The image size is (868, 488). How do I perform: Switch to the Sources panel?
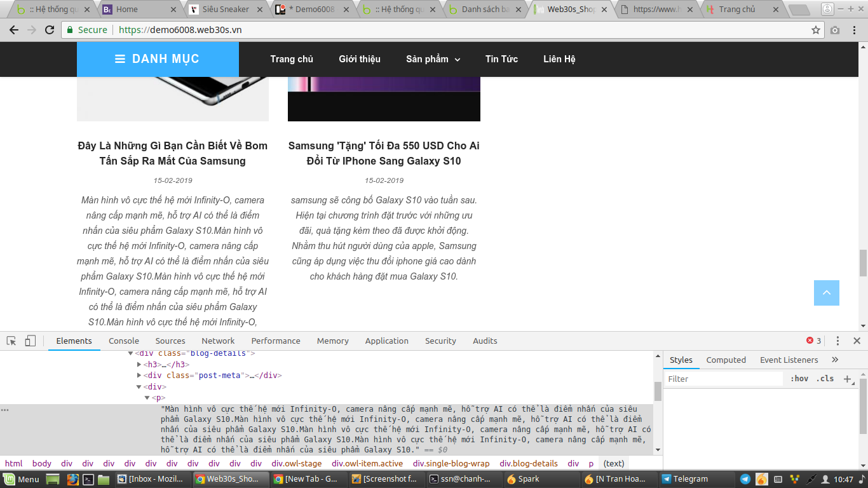point(170,341)
